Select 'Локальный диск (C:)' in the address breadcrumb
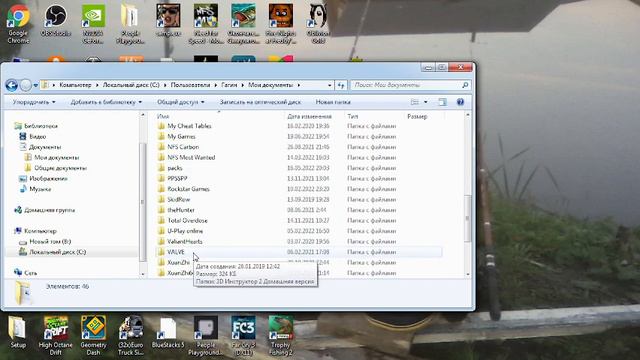 pos(131,85)
